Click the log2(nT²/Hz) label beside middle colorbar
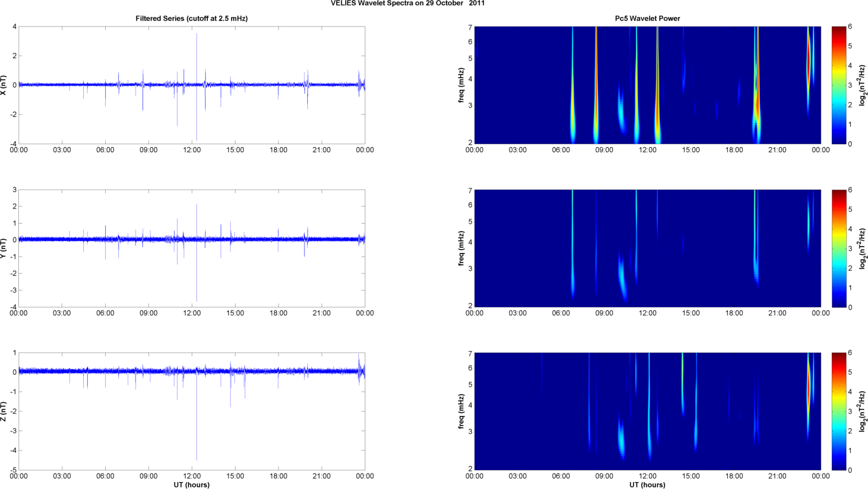 point(862,248)
